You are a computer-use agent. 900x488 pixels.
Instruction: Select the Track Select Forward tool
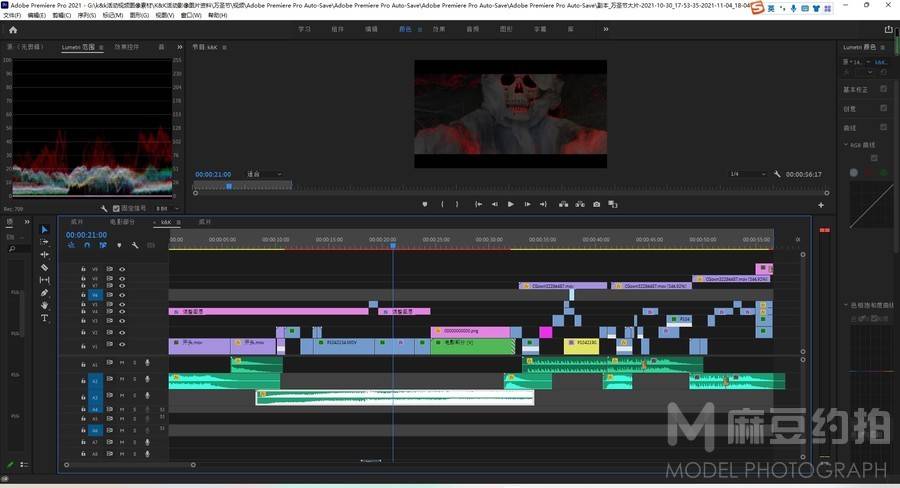(x=44, y=242)
